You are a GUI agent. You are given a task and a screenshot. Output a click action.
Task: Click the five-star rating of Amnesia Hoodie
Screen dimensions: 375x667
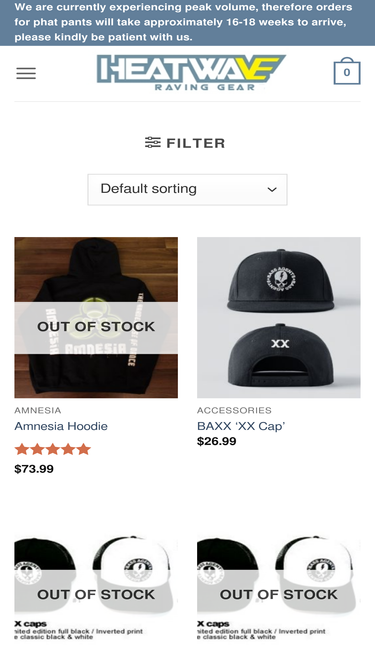pos(53,449)
